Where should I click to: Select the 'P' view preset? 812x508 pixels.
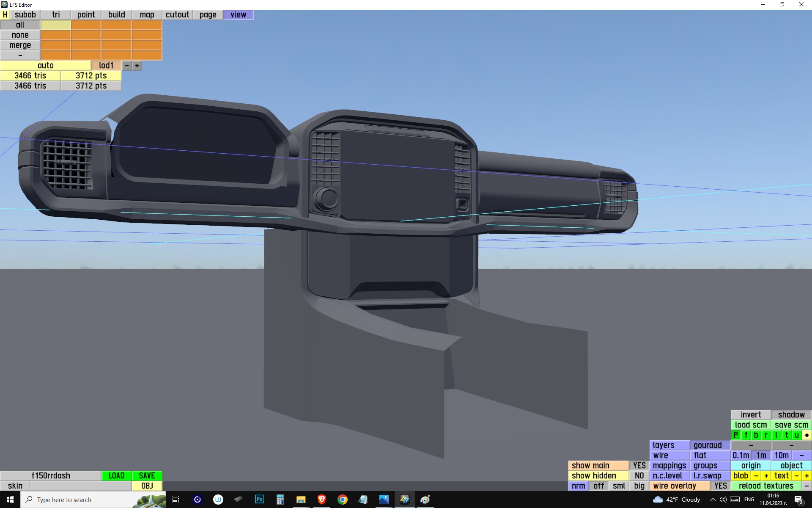click(x=736, y=435)
